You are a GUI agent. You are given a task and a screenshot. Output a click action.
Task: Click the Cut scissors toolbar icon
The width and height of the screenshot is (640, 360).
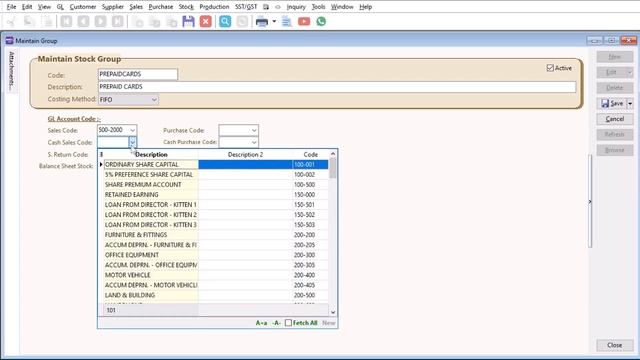[11, 22]
